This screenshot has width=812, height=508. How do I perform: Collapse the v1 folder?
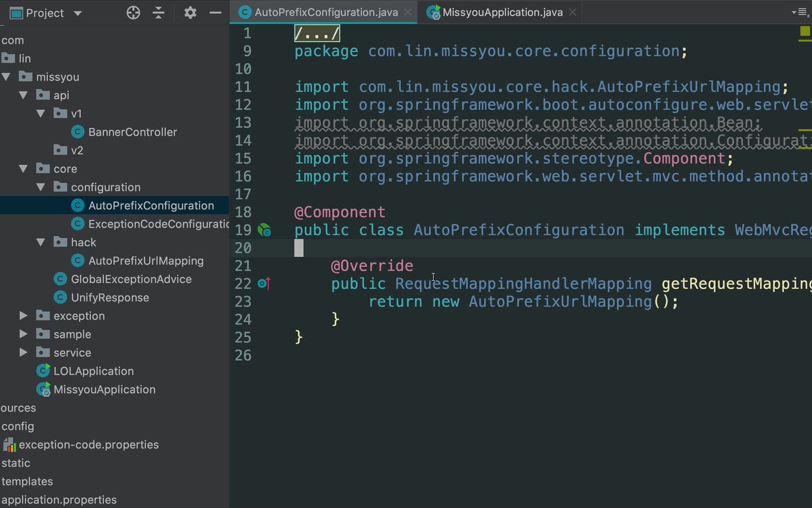pyautogui.click(x=41, y=114)
